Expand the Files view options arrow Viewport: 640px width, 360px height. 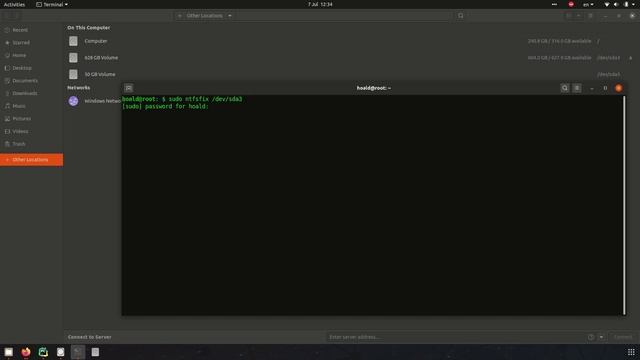(578, 16)
